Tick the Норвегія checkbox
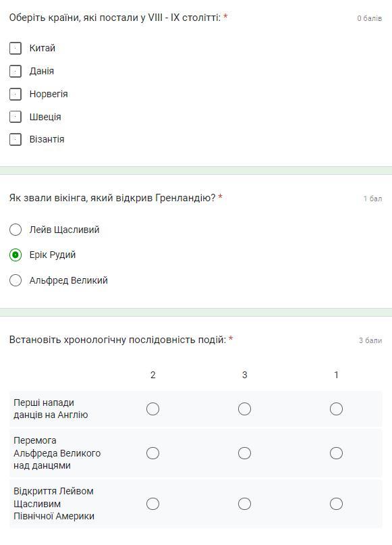The height and width of the screenshot is (545, 392). (16, 94)
